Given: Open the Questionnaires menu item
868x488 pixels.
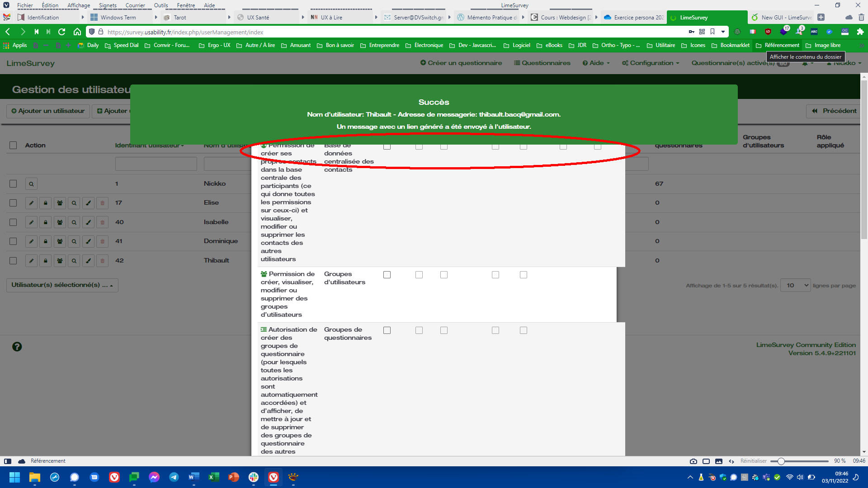Looking at the screenshot, I should coord(542,63).
